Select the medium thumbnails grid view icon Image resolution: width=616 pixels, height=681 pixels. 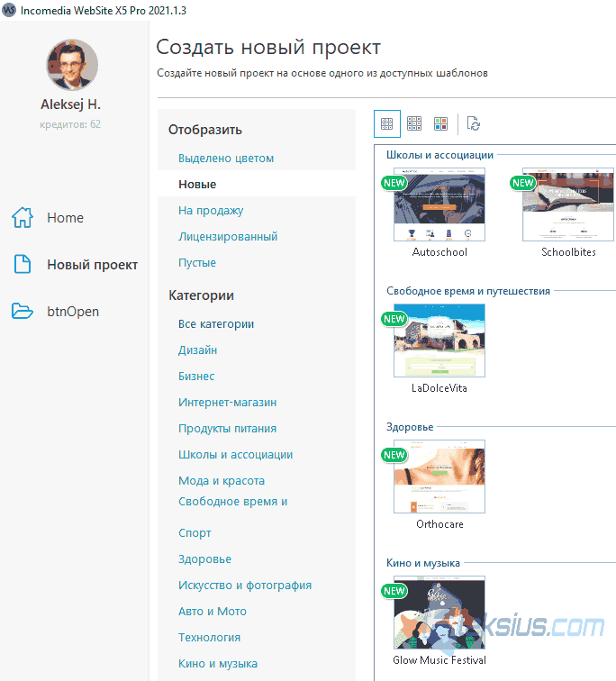(x=414, y=123)
